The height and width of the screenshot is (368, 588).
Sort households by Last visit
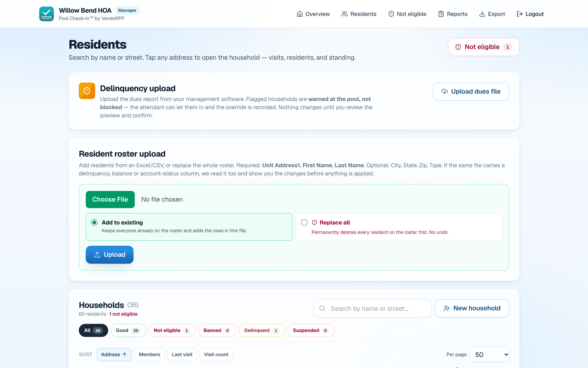182,354
